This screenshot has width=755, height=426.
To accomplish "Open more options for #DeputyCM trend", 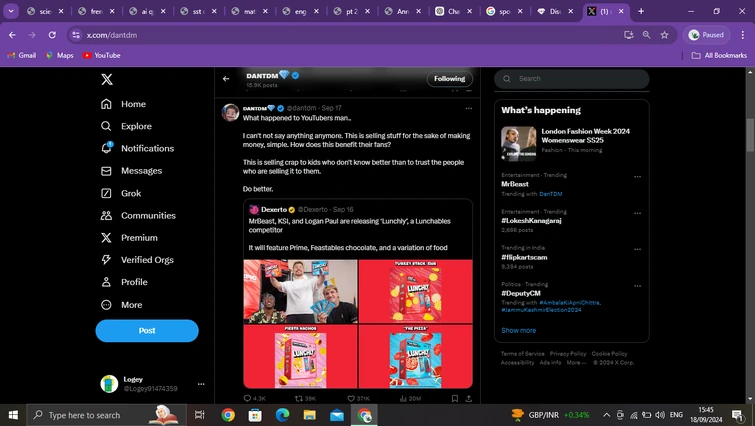I will point(638,286).
